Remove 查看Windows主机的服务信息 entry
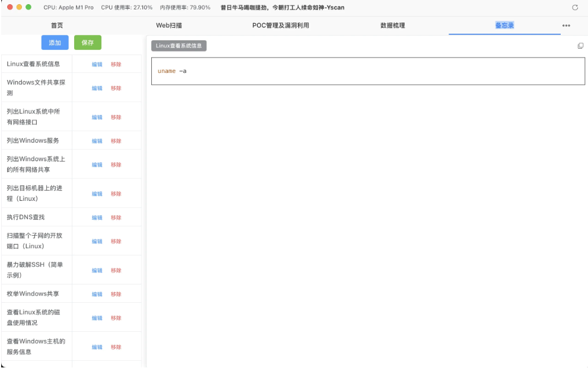Viewport: 588px width, 368px height. 116,347
